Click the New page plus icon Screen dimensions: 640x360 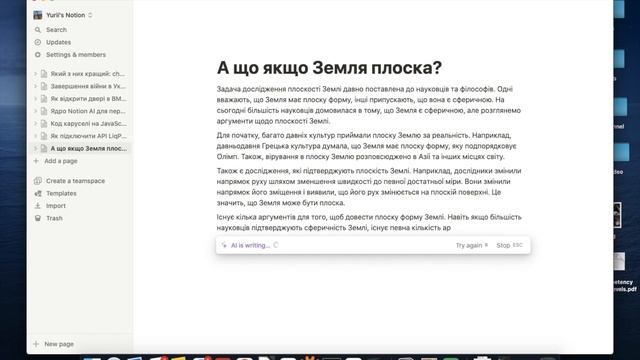pyautogui.click(x=36, y=344)
